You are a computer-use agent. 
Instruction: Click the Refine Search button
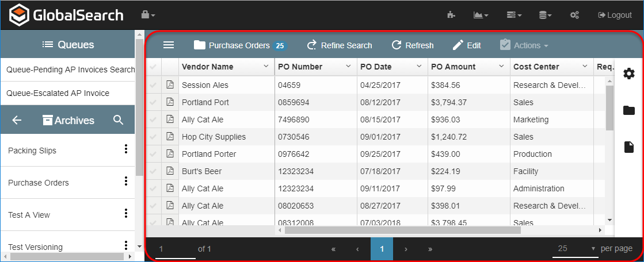point(340,45)
